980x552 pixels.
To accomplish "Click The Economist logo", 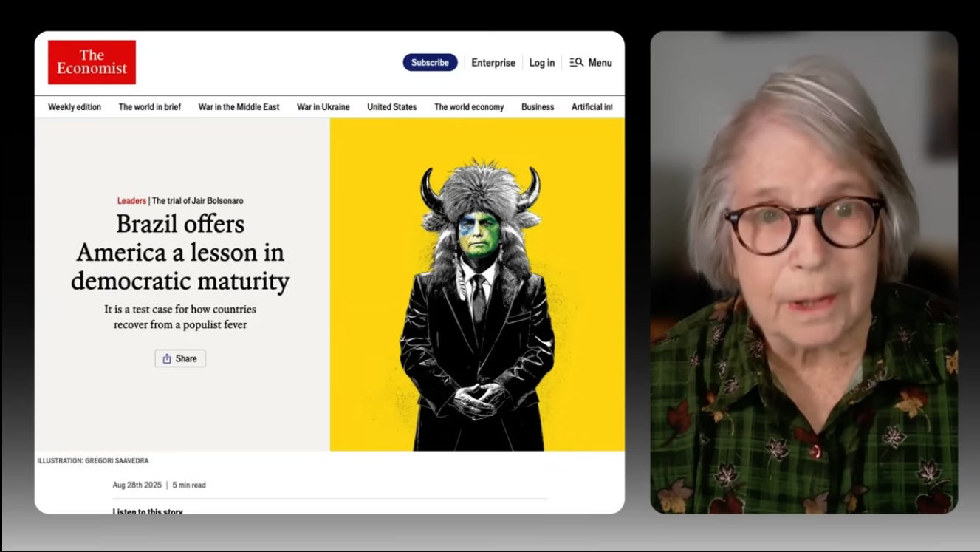I will click(92, 62).
